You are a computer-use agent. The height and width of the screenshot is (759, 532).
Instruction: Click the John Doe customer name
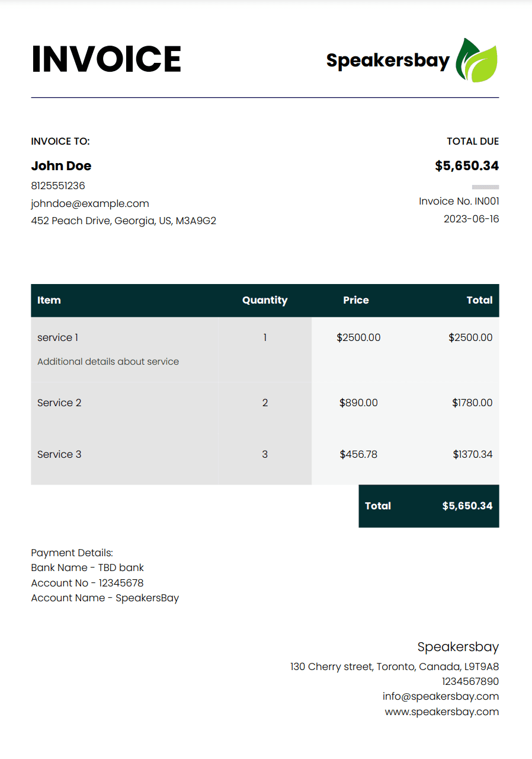[x=61, y=166]
